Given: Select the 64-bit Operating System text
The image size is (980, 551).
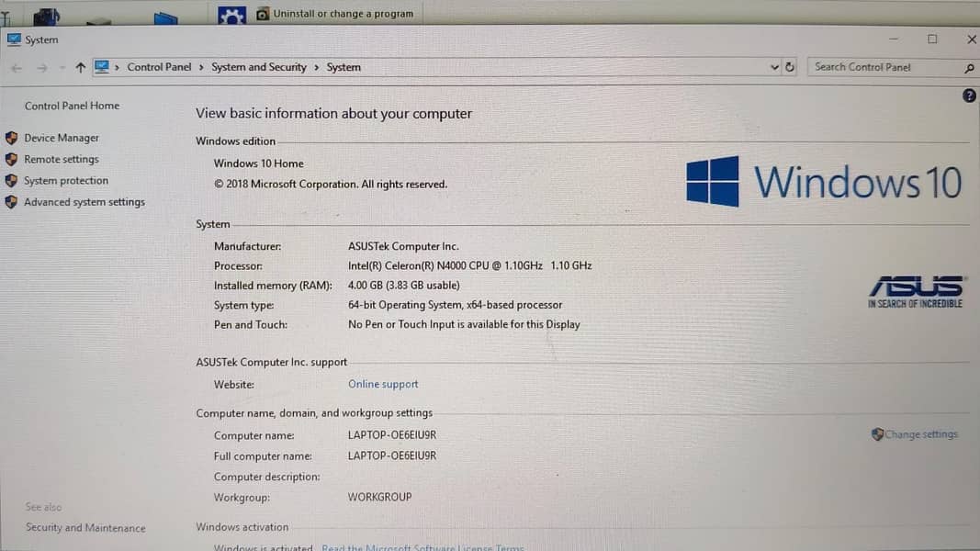Looking at the screenshot, I should (x=455, y=305).
